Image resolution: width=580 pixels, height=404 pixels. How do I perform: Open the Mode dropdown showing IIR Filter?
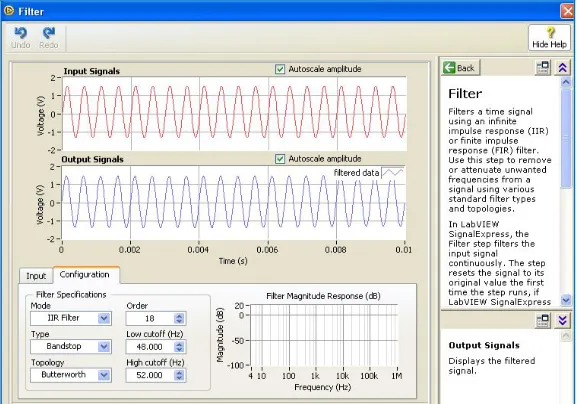(71, 318)
